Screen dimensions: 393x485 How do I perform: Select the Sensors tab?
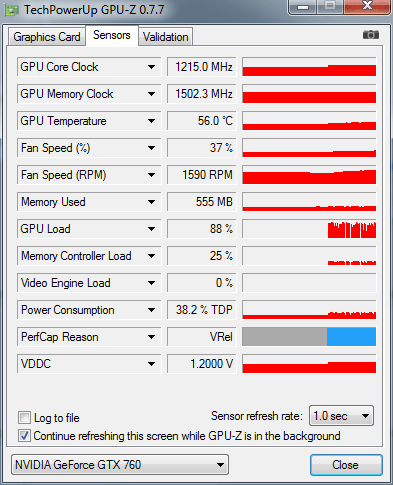[112, 35]
